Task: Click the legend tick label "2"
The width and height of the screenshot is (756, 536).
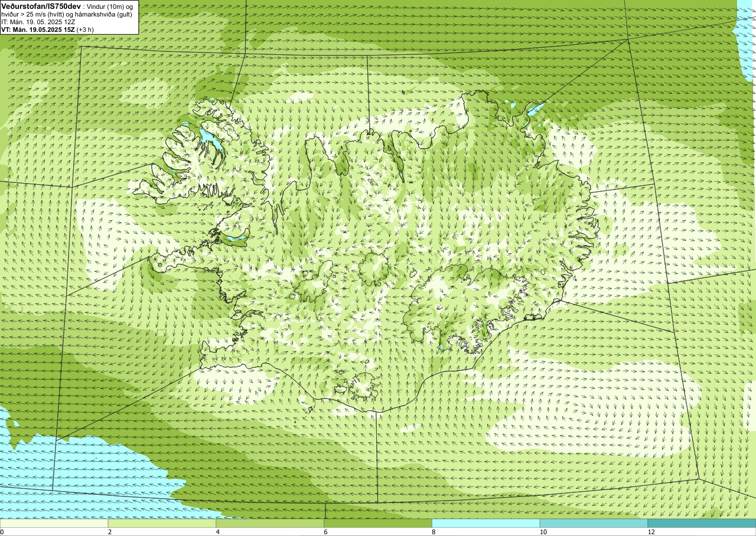Action: pyautogui.click(x=110, y=532)
